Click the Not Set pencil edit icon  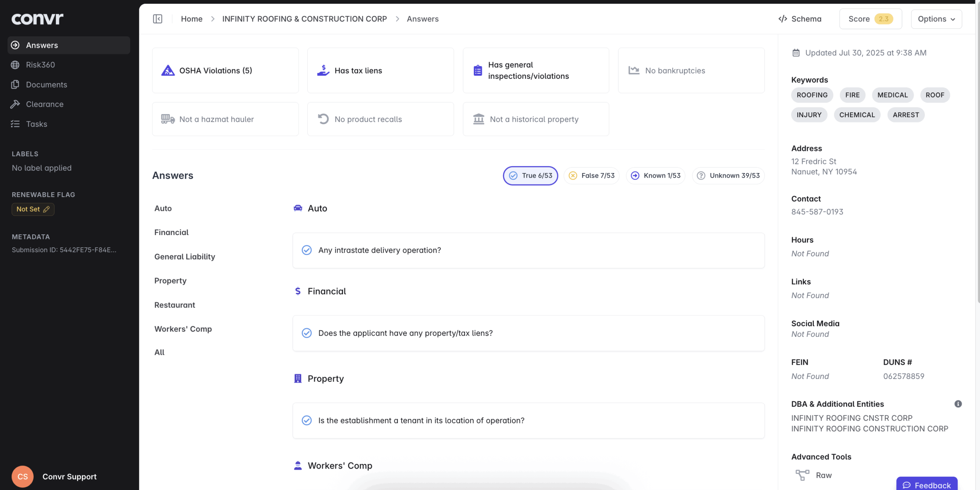click(x=46, y=209)
